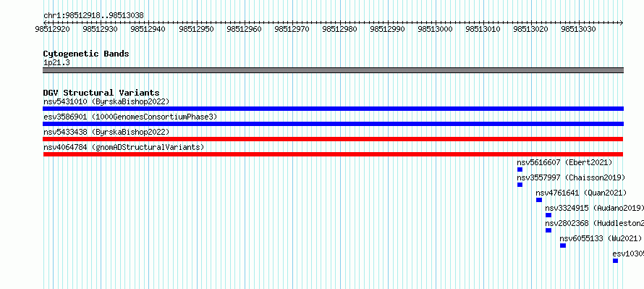644x289 pixels.
Task: Click the 1p21.3 band label
Action: pos(56,62)
